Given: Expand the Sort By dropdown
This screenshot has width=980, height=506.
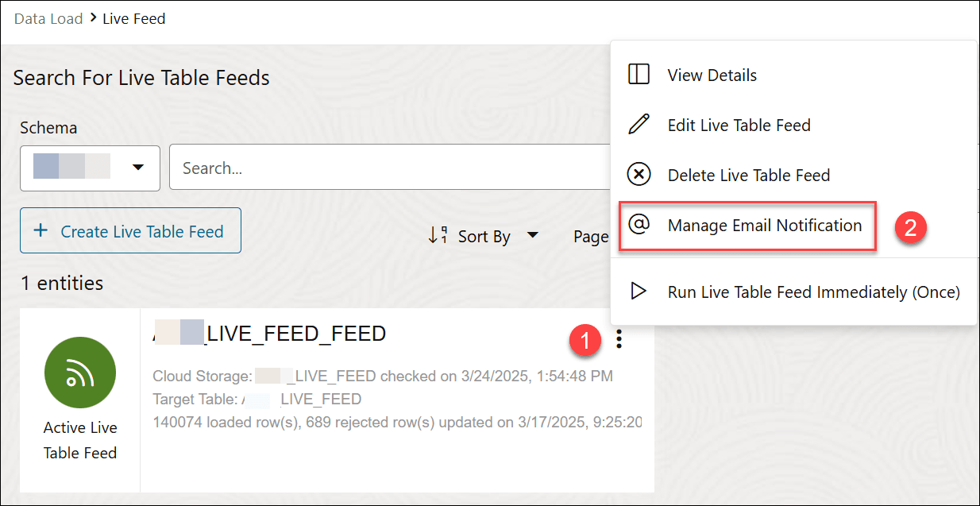Looking at the screenshot, I should (x=533, y=236).
